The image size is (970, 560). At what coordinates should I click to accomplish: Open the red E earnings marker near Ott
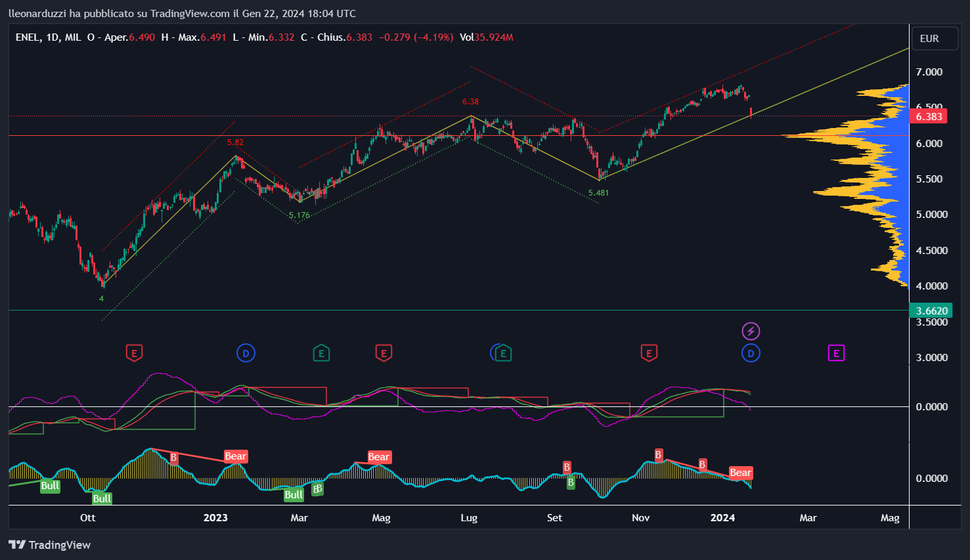tap(134, 353)
